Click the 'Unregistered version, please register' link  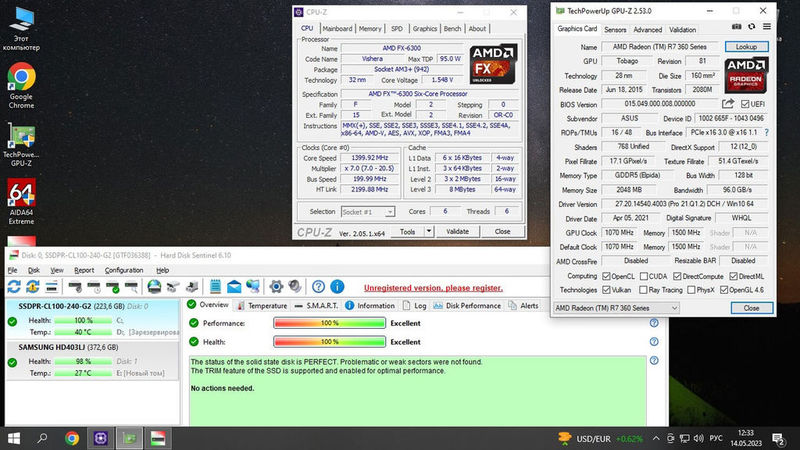pyautogui.click(x=433, y=288)
